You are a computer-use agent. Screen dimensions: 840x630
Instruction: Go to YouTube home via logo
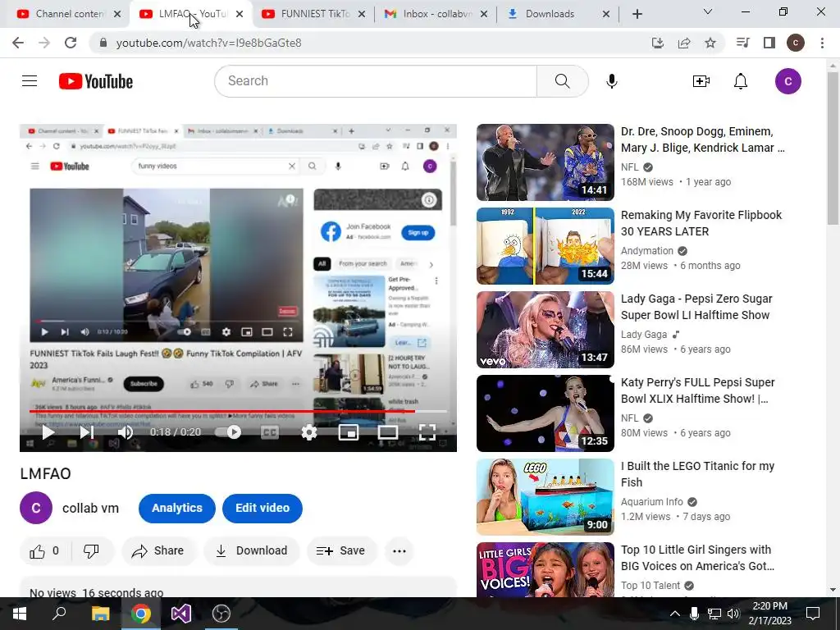point(96,81)
